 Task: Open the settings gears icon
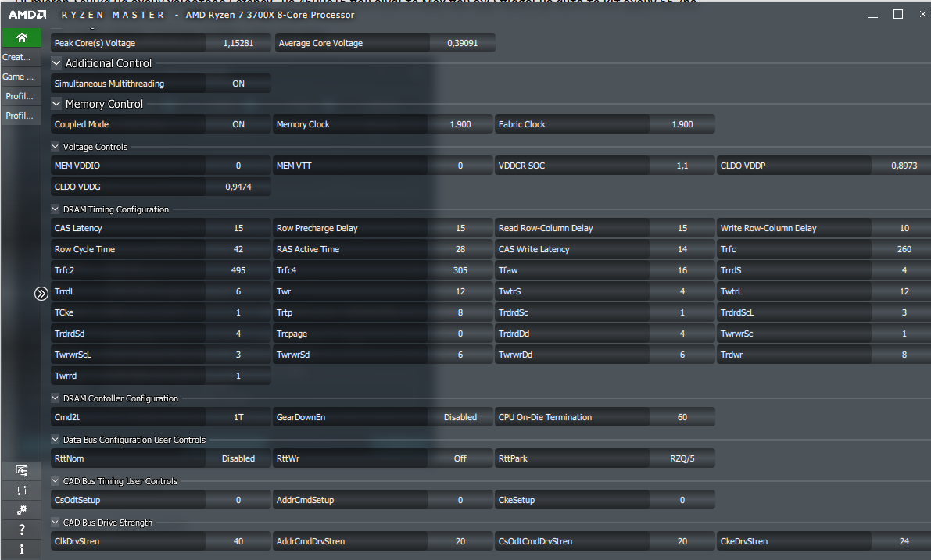(21, 510)
